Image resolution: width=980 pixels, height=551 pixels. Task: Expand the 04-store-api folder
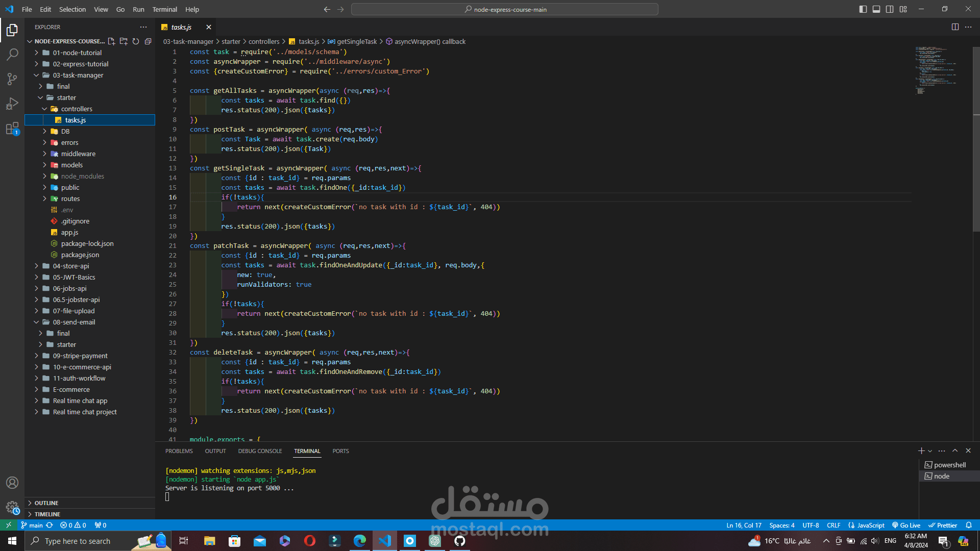(x=70, y=266)
